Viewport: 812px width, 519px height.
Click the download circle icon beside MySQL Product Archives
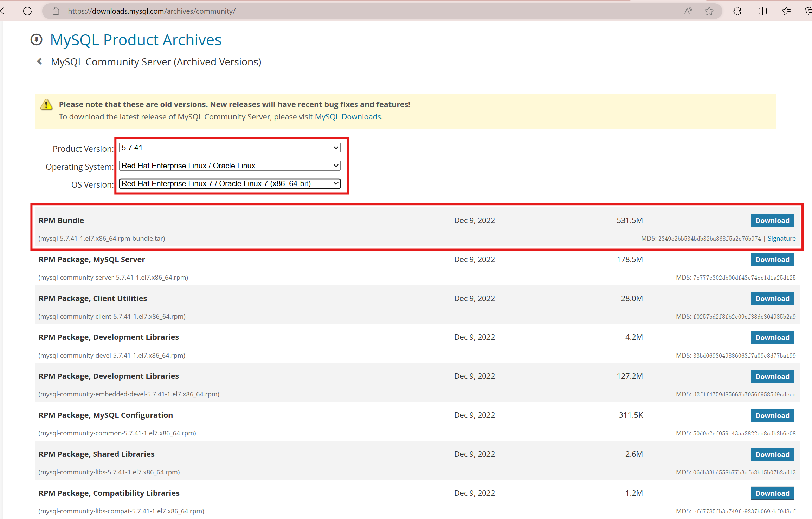[x=37, y=40]
